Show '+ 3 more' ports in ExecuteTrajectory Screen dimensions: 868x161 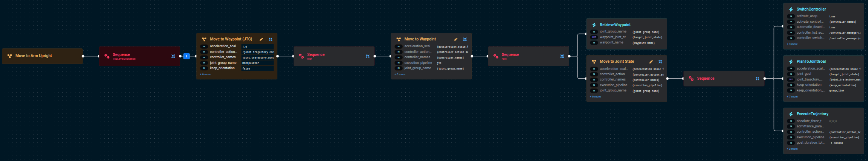(792, 149)
